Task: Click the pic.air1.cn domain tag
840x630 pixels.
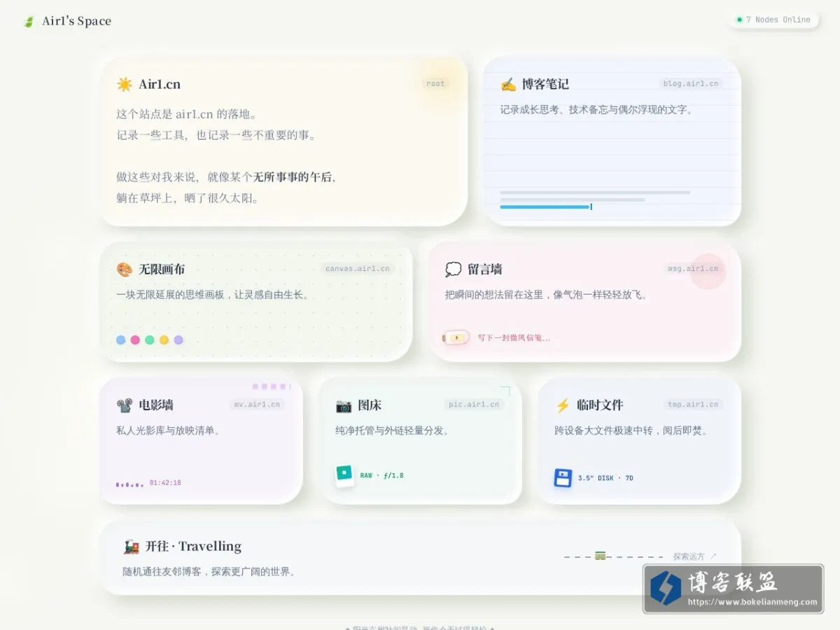Action: (x=474, y=404)
